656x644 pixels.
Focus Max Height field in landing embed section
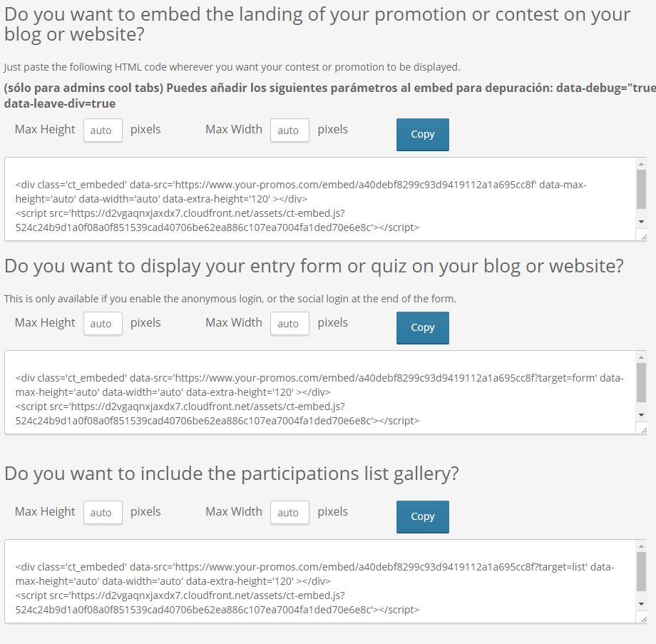tap(103, 130)
